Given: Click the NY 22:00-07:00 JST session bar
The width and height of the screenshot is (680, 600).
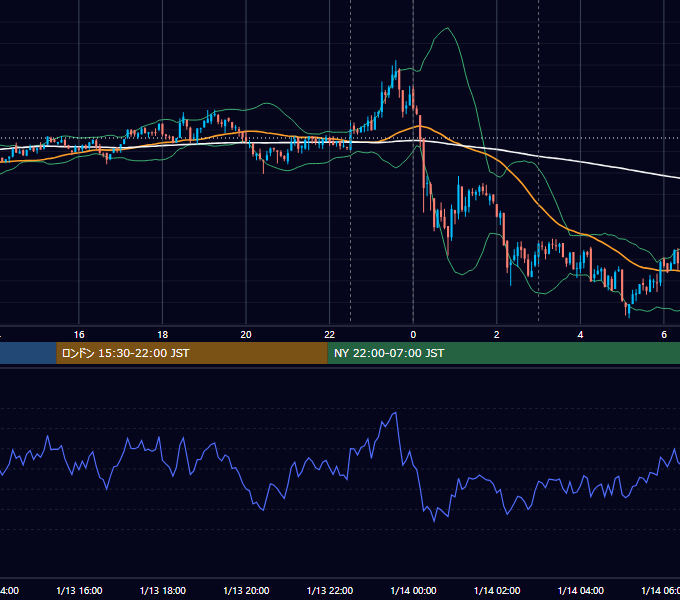Looking at the screenshot, I should [503, 353].
